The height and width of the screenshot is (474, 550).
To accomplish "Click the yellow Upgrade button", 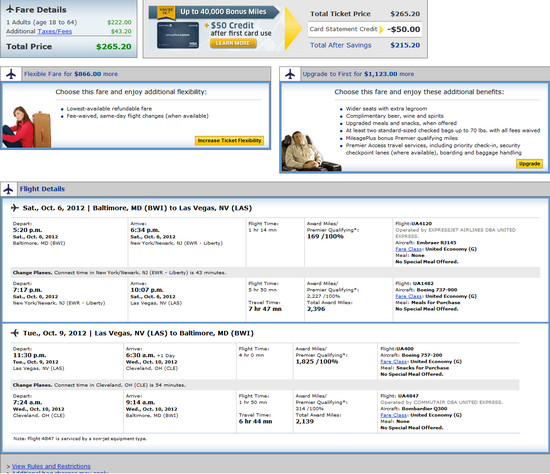I will [x=529, y=164].
